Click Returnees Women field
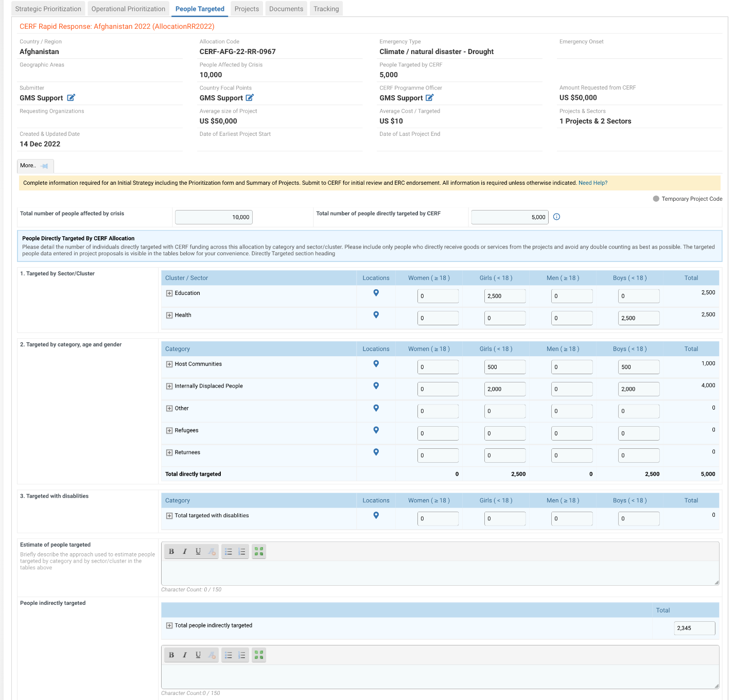The image size is (735, 700). click(x=438, y=456)
